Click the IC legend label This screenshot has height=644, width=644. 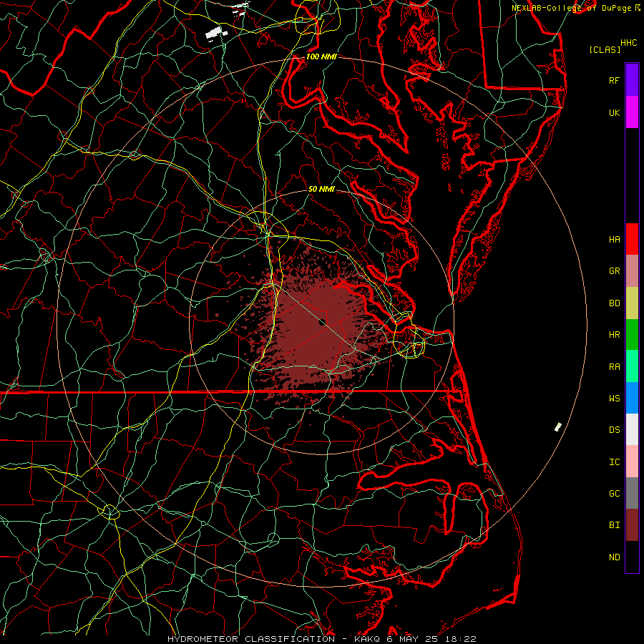(615, 462)
